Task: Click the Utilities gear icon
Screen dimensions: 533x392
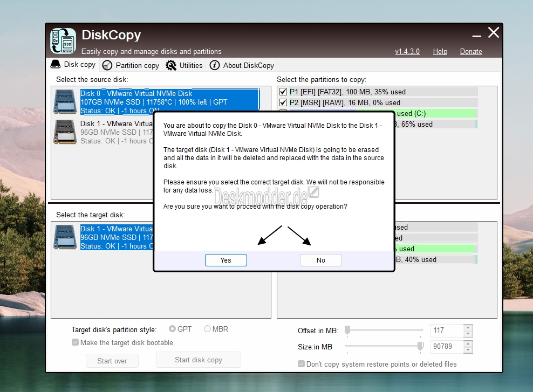Action: 171,65
